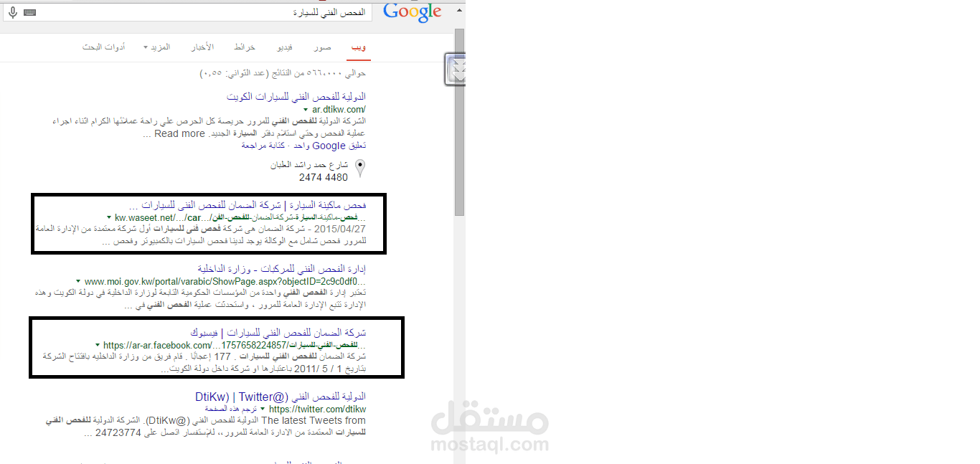The width and height of the screenshot is (980, 464).
Task: Open the Facebook result شركة الضمان للفحص الفني
Action: (278, 333)
